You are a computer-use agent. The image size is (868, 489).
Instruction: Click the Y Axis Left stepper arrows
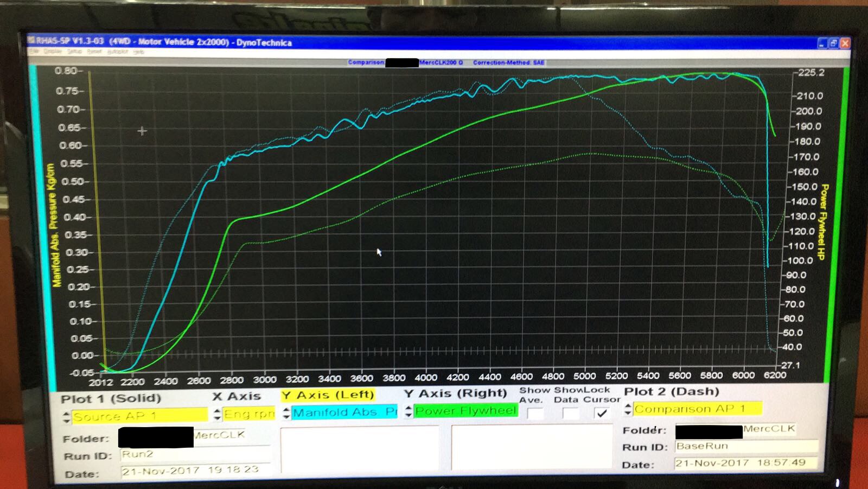click(286, 413)
